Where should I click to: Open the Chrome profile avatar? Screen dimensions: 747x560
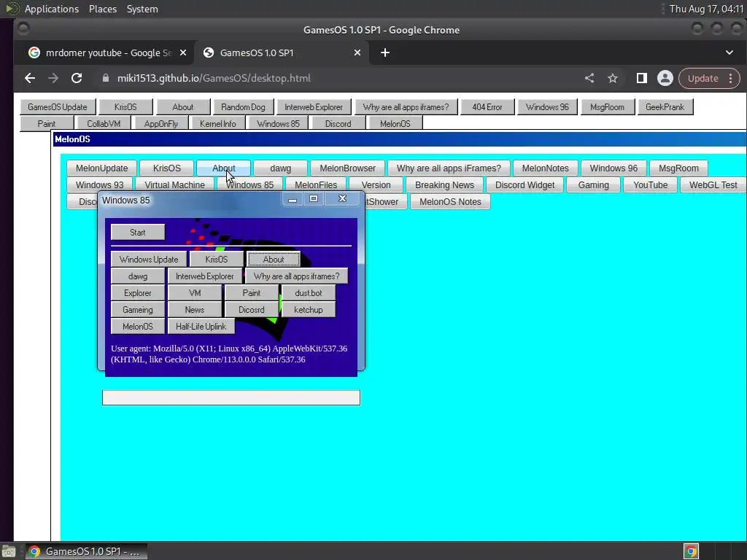click(665, 78)
